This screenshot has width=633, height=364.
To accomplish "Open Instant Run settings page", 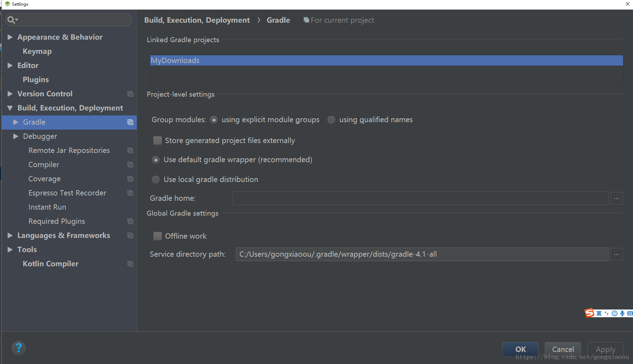I will coord(47,207).
